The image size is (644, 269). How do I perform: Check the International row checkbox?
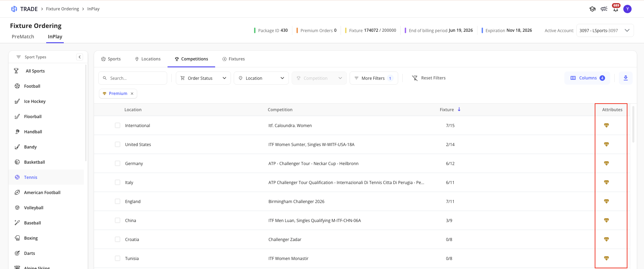[118, 125]
